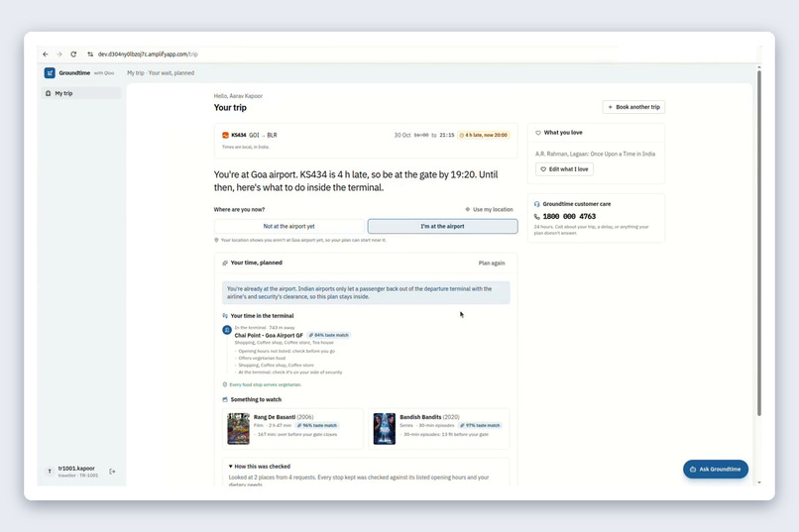Viewport: 799px width, 532px height.
Task: Click the Hello, Aarav Kapoor greeting
Action: 238,96
